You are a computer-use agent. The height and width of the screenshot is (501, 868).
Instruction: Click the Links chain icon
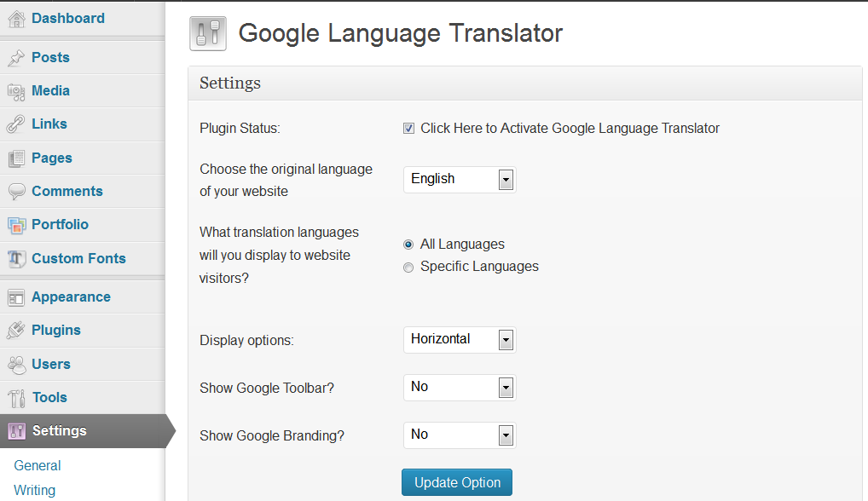(x=16, y=124)
